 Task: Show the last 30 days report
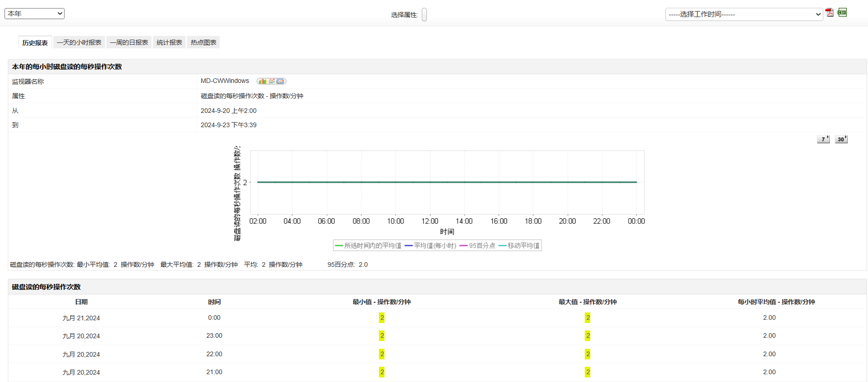pos(841,139)
